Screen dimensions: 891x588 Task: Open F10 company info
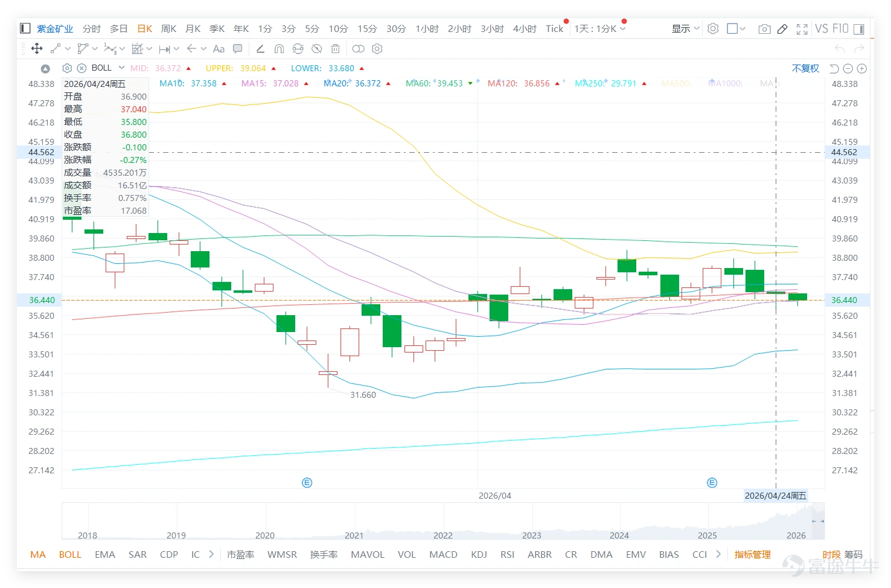(x=840, y=28)
